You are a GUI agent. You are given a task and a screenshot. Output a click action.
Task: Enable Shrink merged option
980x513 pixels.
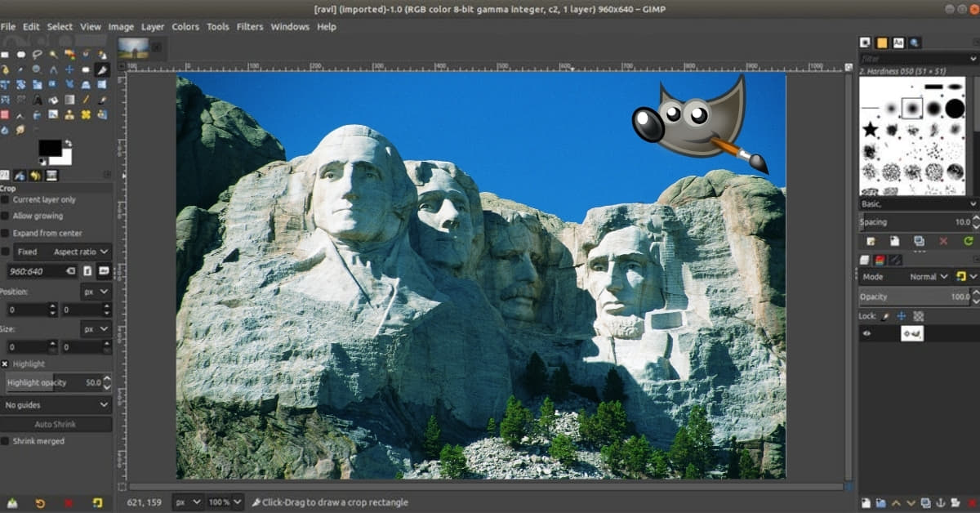(5, 441)
